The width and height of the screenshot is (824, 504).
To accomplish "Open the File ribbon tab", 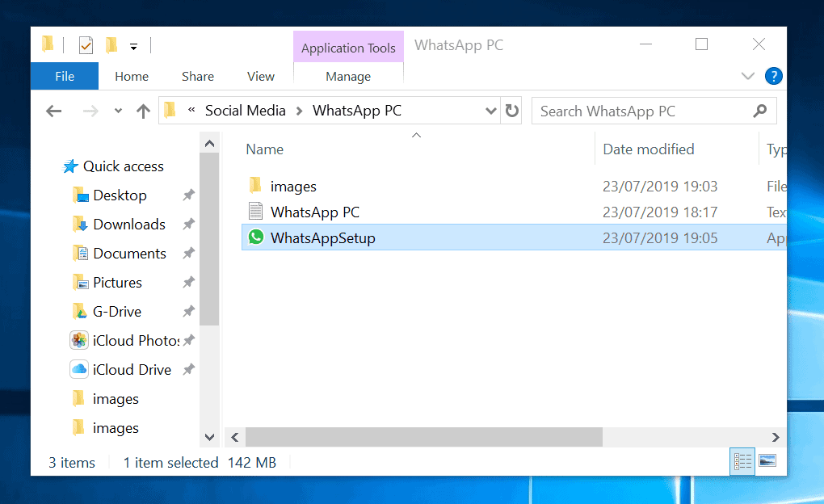I will [x=65, y=76].
